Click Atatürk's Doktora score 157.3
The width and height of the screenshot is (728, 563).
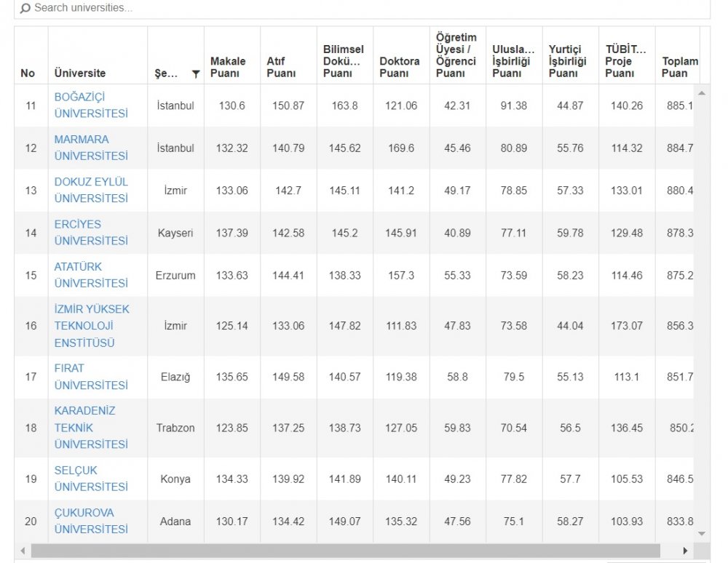[x=401, y=276]
